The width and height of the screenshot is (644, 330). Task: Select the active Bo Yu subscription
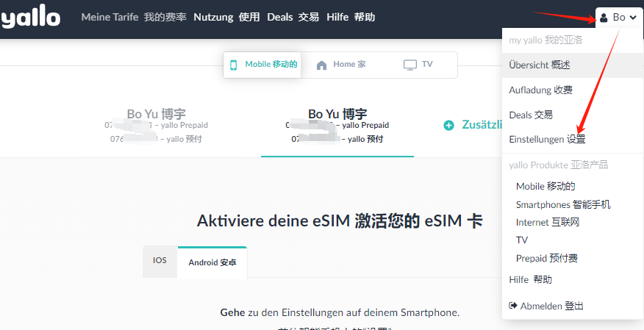[337, 126]
